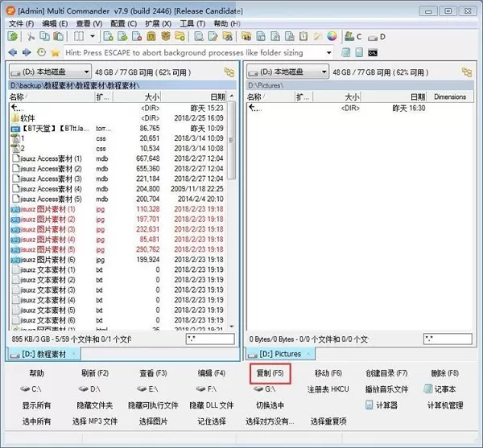483x448 pixels.
Task: Click the binoculars find files icon
Action: [x=227, y=37]
